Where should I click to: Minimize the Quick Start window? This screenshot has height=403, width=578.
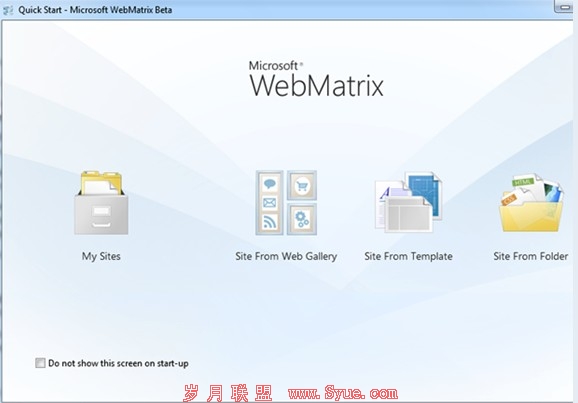[x=564, y=7]
